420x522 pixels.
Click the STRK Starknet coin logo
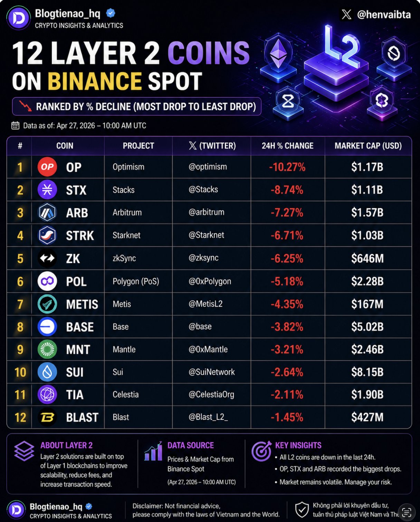[x=47, y=235]
